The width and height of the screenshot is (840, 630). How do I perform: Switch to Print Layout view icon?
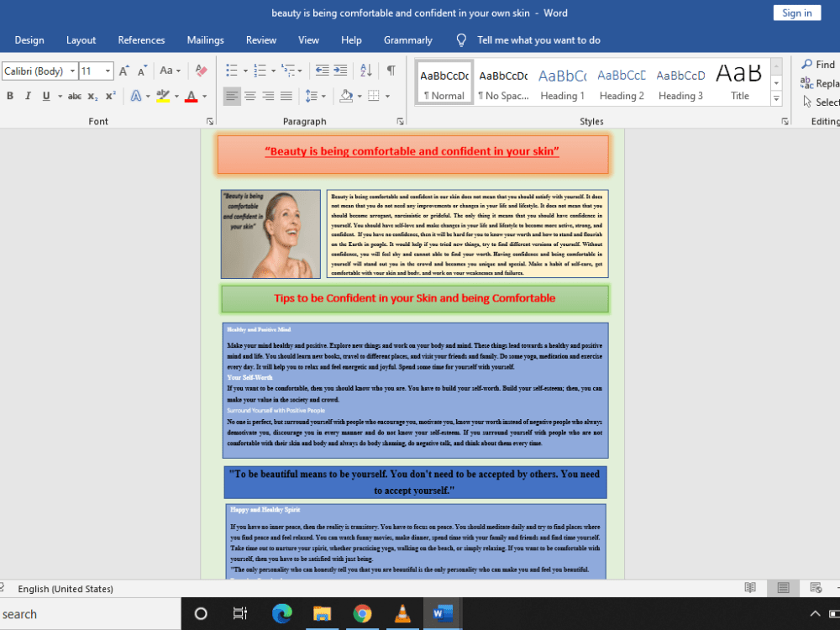pos(783,588)
